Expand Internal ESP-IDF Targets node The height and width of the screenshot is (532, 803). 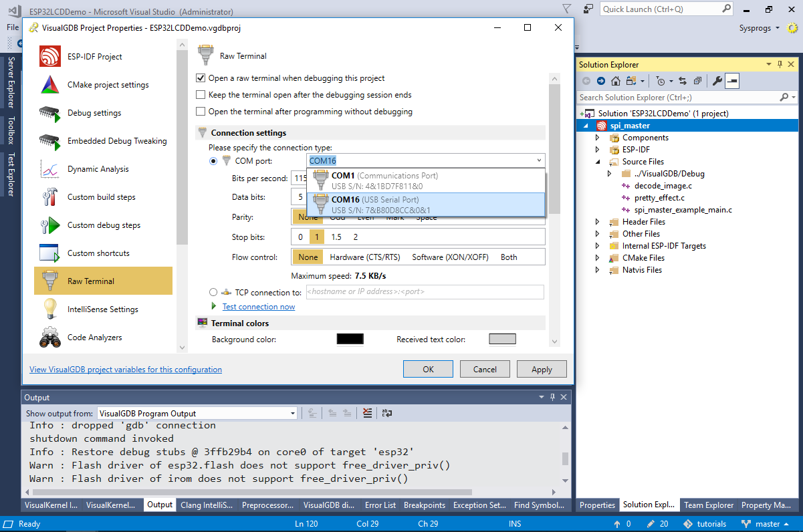pyautogui.click(x=598, y=246)
